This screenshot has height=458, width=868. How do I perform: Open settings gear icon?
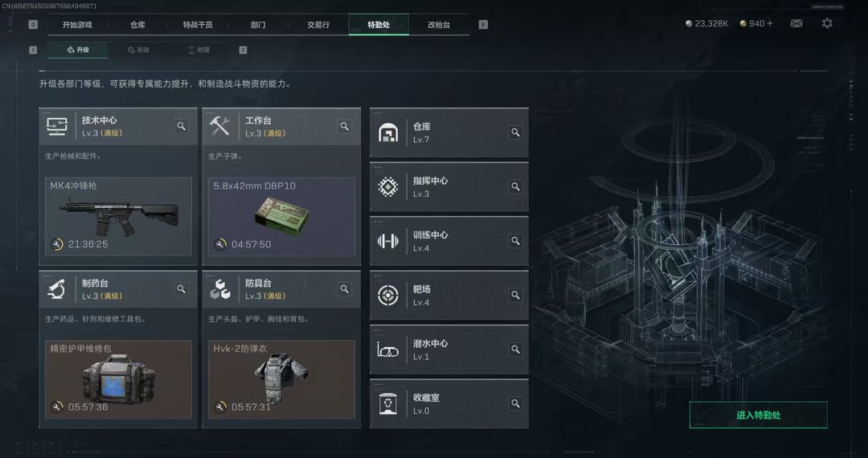pos(826,24)
